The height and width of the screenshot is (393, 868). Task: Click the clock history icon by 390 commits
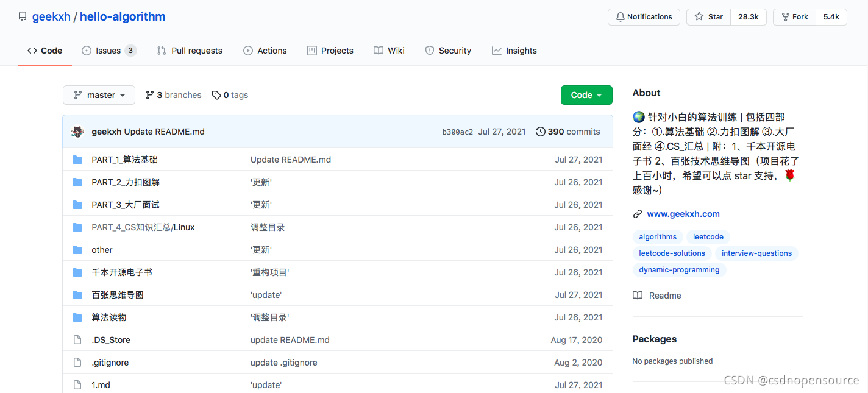click(x=540, y=132)
